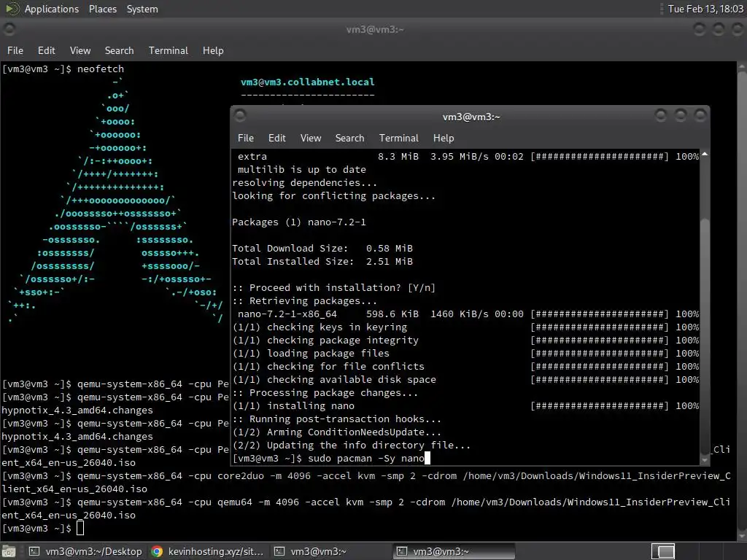Open window menu icon of background terminal

pyautogui.click(x=9, y=29)
